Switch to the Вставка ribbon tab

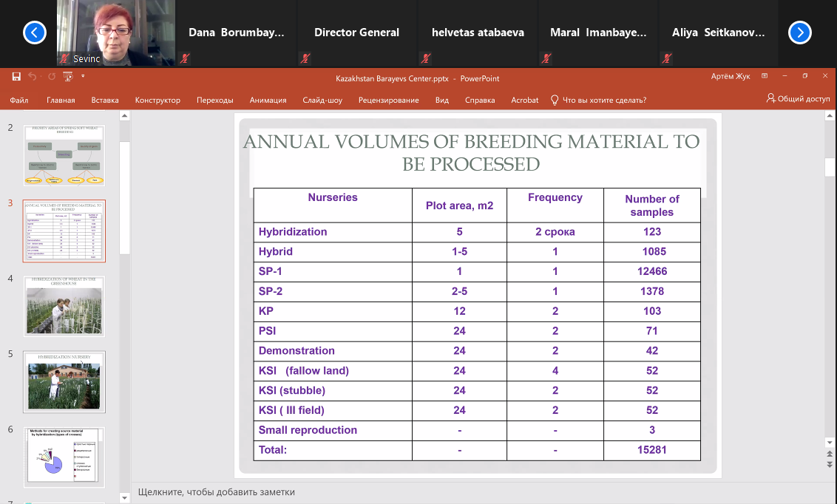pyautogui.click(x=105, y=100)
